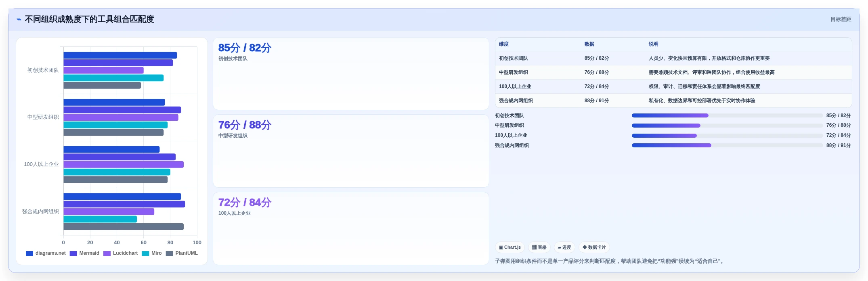This screenshot has width=868, height=281.
Task: Click 中型研发组织 axis label on chart
Action: tap(43, 117)
